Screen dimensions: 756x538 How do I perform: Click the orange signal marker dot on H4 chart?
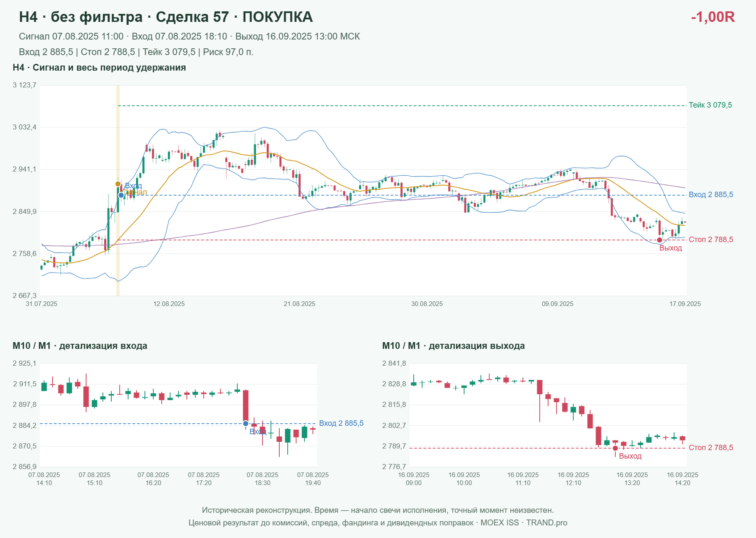[118, 184]
